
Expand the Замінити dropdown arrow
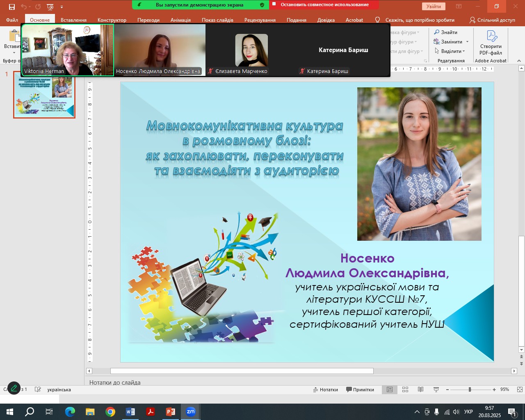point(467,41)
